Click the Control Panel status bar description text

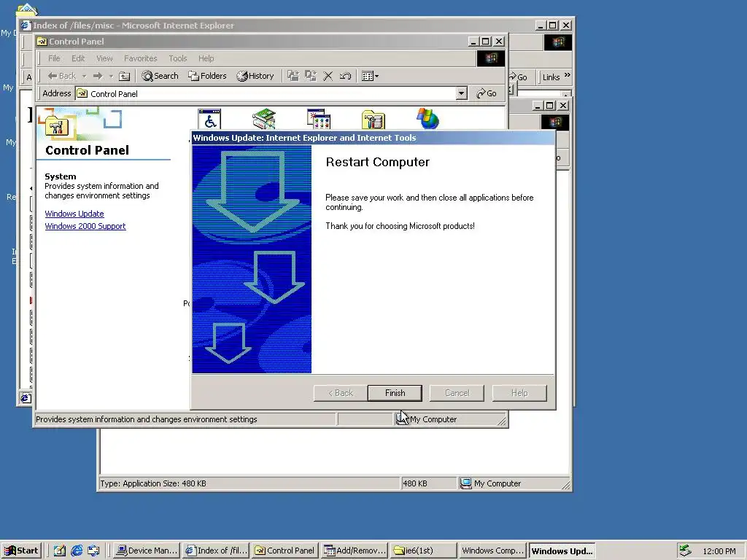point(146,419)
